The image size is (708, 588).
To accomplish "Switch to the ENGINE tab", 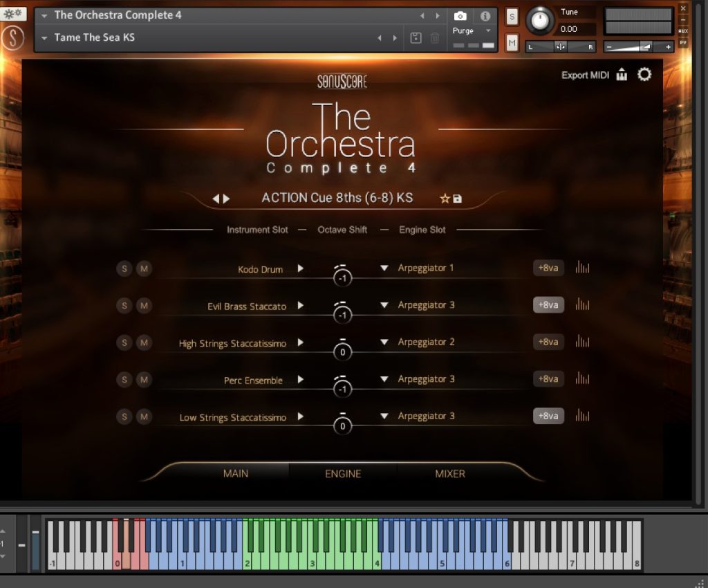I will tap(343, 474).
